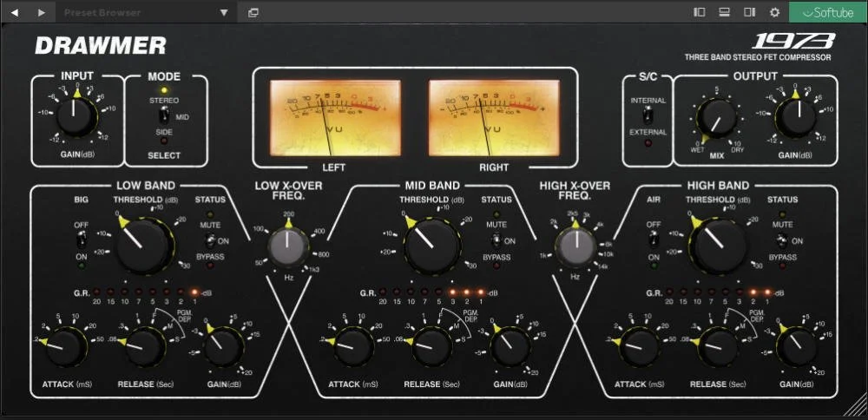Viewport: 868px width, 420px height.
Task: Click the pop-out window icon
Action: [x=253, y=13]
